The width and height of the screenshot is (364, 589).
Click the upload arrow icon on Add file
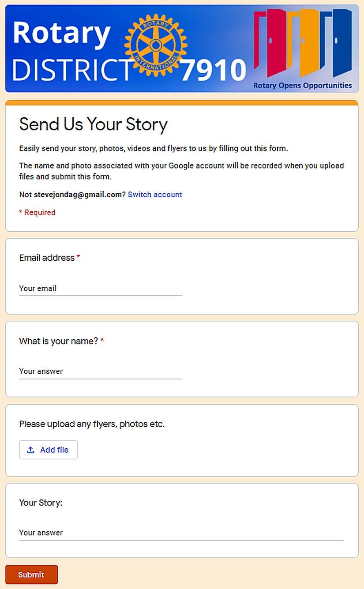click(30, 450)
